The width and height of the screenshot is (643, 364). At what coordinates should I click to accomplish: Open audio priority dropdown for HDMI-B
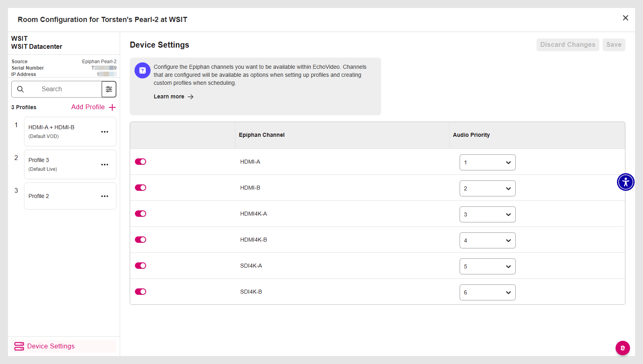coord(487,188)
